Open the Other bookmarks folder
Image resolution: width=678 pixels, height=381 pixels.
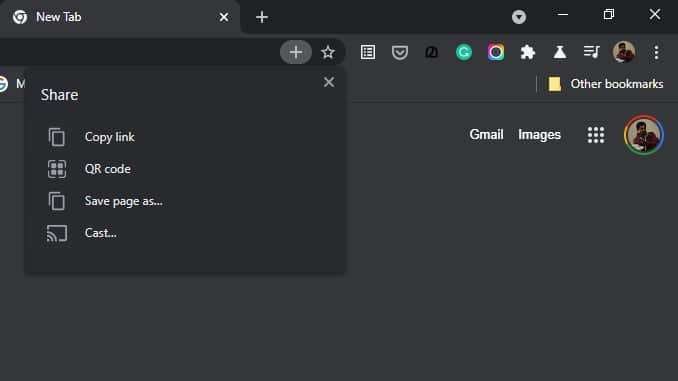tap(605, 84)
